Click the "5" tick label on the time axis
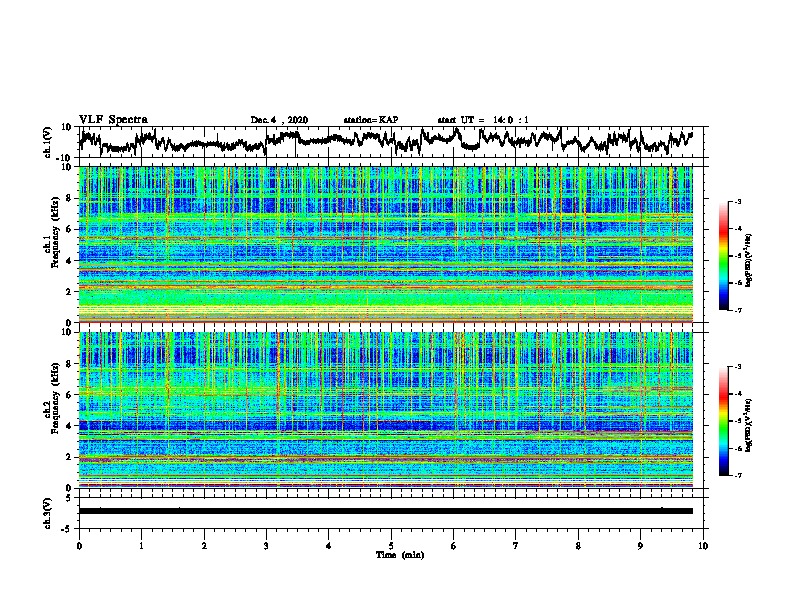Viewport: 792px width, 612px height. point(391,546)
